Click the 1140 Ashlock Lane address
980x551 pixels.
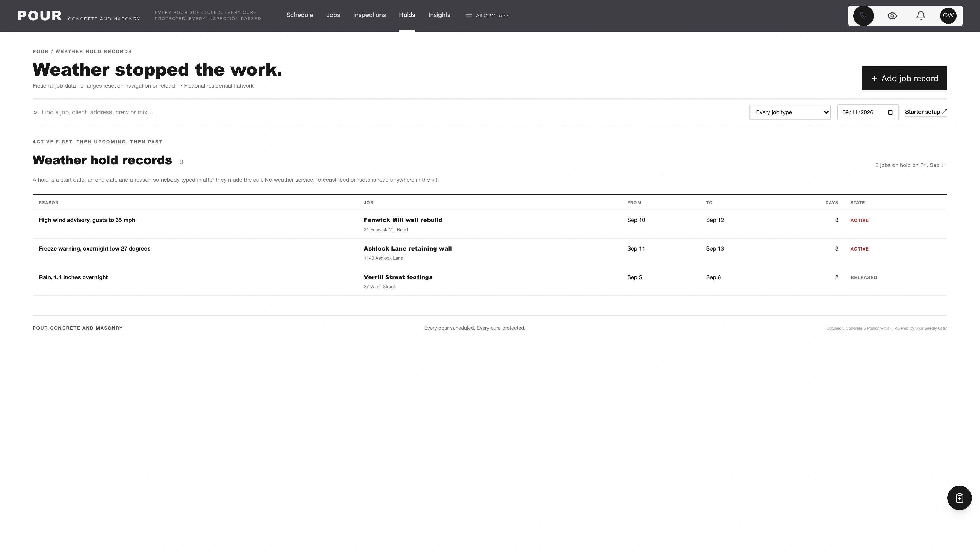click(383, 258)
